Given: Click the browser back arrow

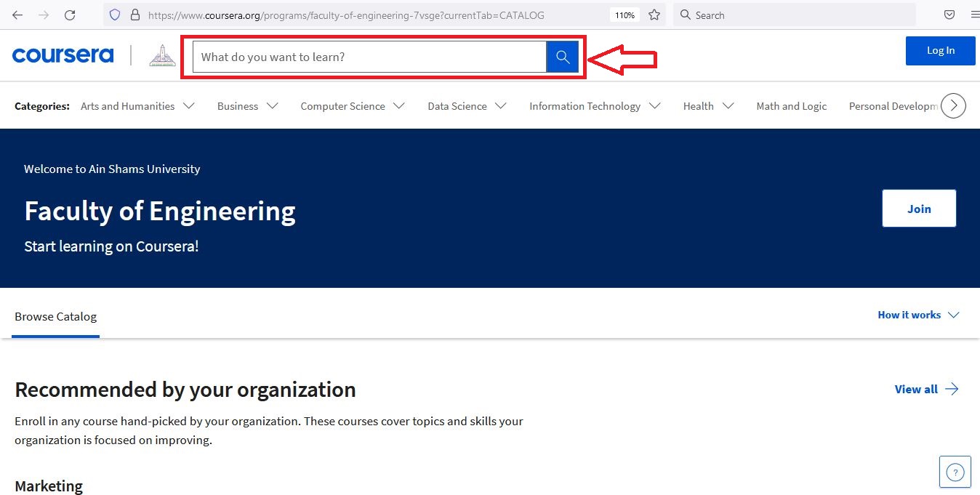Looking at the screenshot, I should [17, 15].
